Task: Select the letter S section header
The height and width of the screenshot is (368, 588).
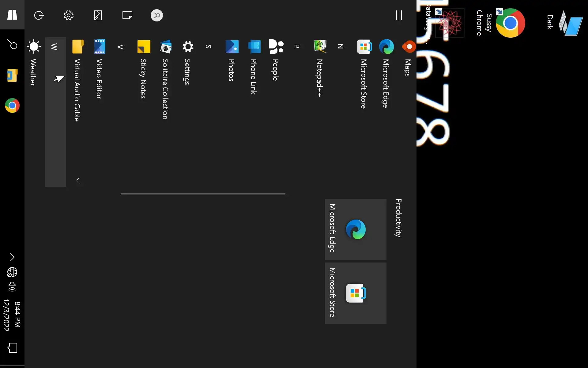Action: (x=209, y=47)
